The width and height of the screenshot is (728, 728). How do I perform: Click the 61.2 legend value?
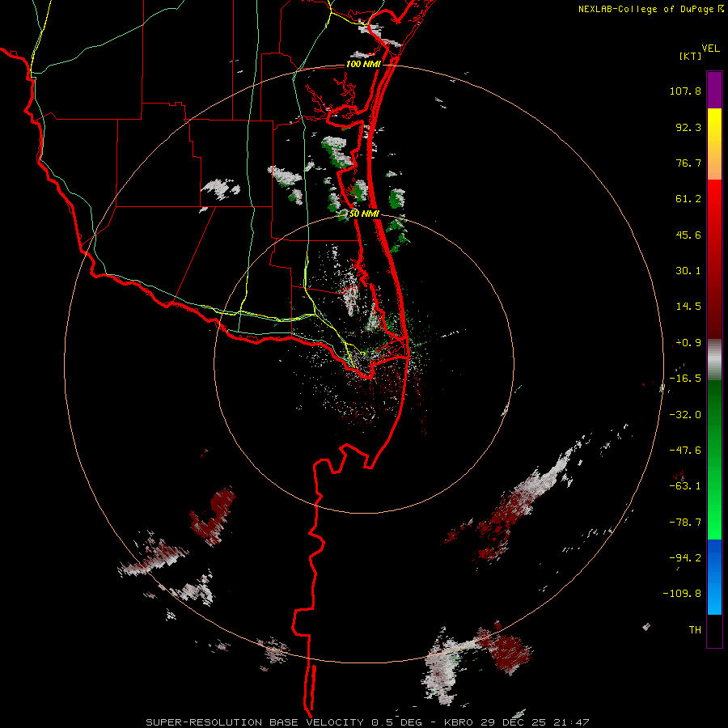coord(688,199)
